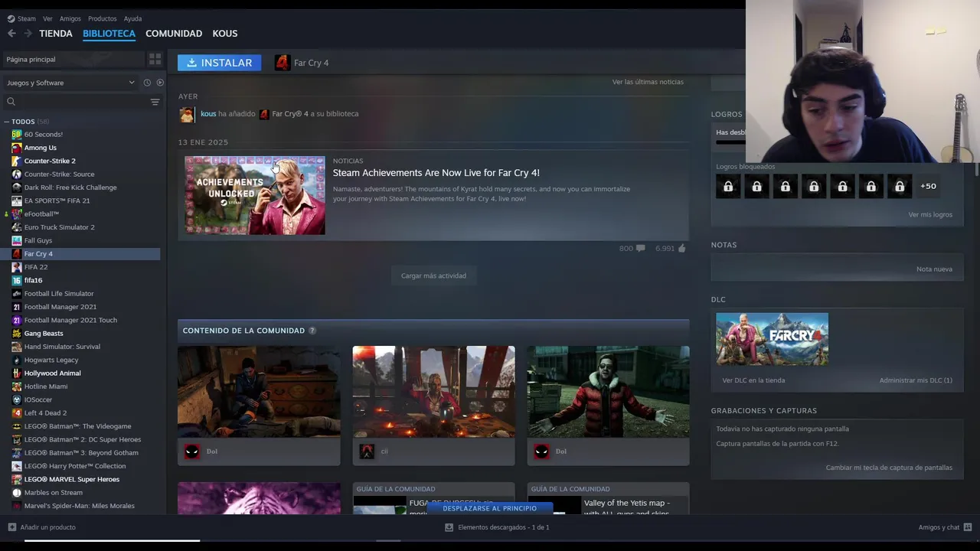Click the play-ready filter icon

pyautogui.click(x=160, y=83)
